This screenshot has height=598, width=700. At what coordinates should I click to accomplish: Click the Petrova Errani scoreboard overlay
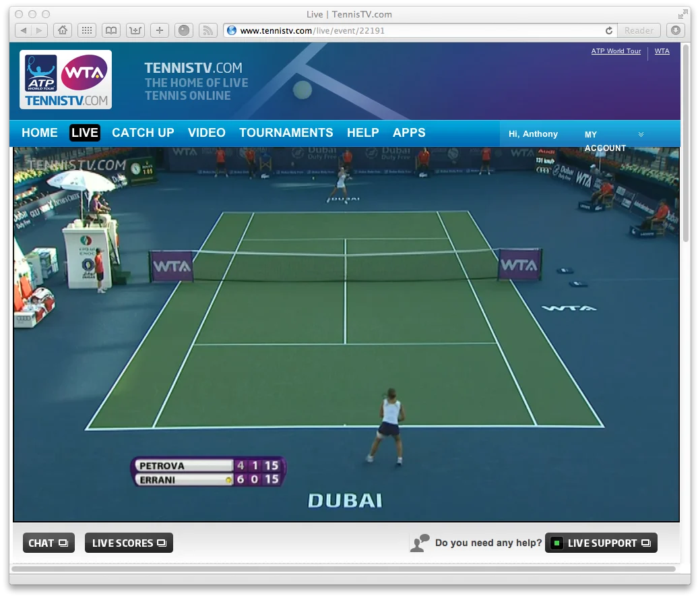point(208,472)
